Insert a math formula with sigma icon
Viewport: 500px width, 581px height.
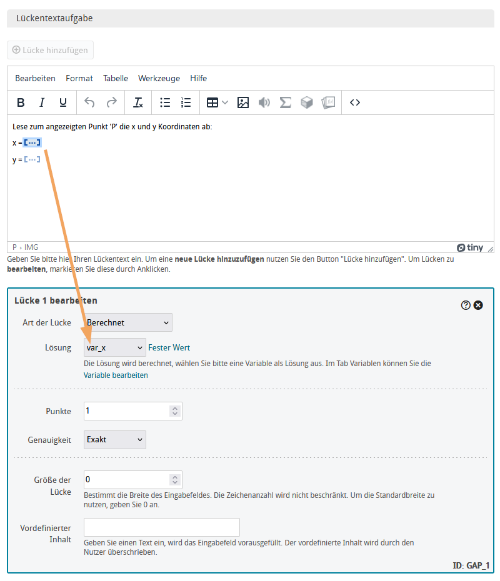pyautogui.click(x=285, y=102)
